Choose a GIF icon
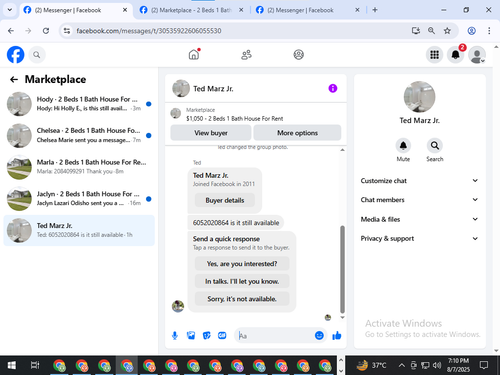 coord(222,335)
